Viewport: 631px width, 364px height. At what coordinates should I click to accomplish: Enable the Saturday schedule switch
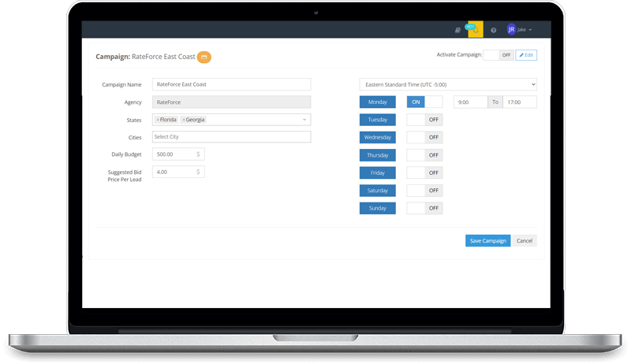tap(424, 191)
